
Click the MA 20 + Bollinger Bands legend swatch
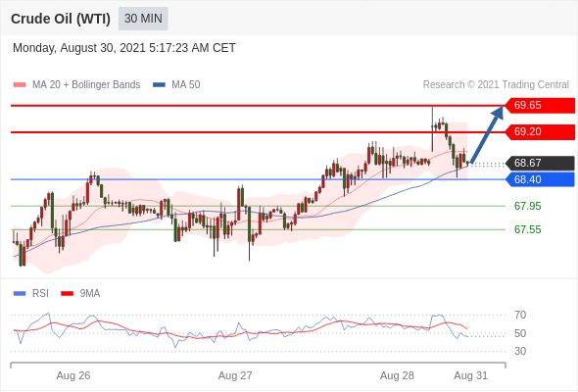click(x=20, y=85)
